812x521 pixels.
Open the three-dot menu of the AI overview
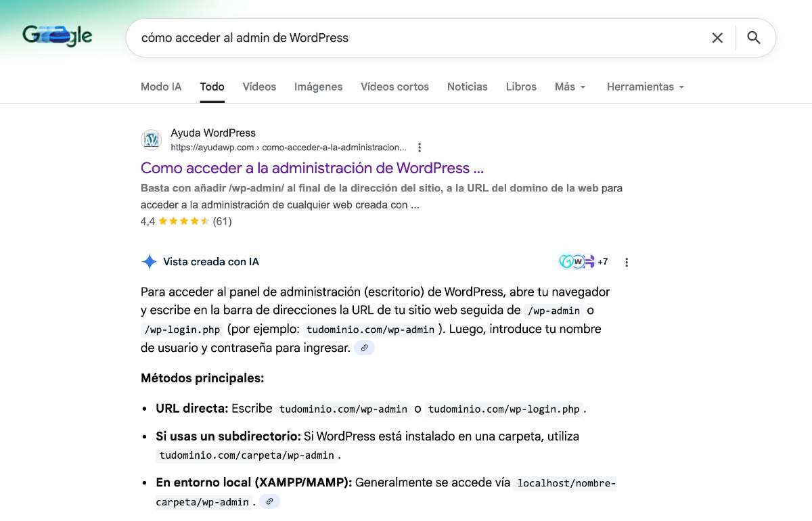pos(626,261)
